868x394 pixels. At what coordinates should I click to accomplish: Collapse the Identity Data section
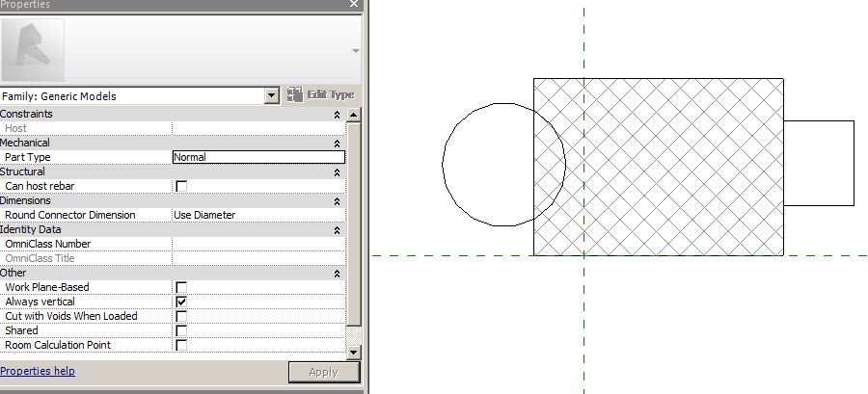coord(337,230)
